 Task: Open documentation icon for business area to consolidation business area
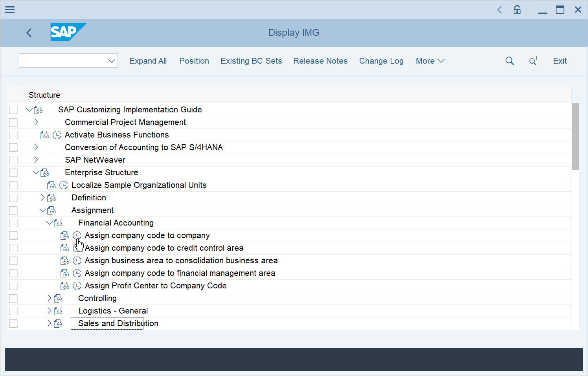[65, 260]
